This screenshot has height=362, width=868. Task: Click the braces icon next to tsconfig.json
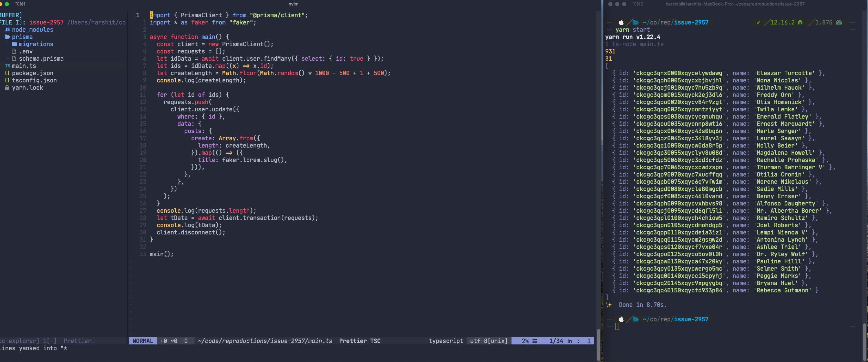click(x=8, y=80)
